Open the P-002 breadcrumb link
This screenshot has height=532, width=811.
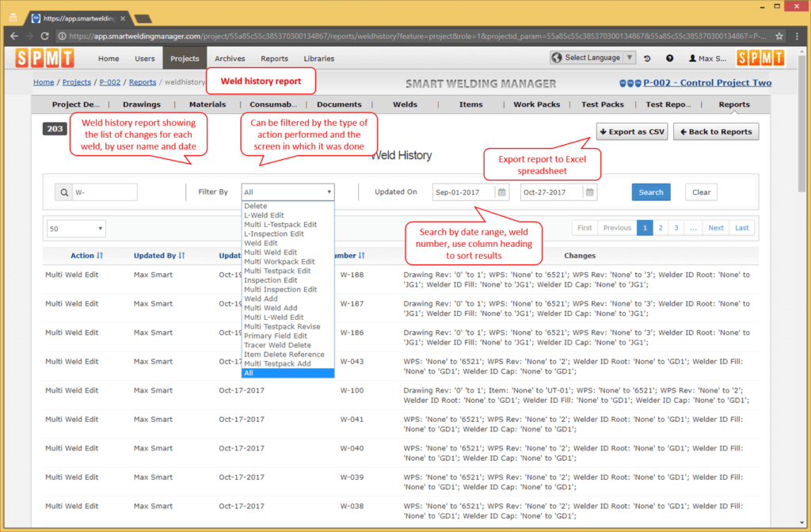(109, 82)
